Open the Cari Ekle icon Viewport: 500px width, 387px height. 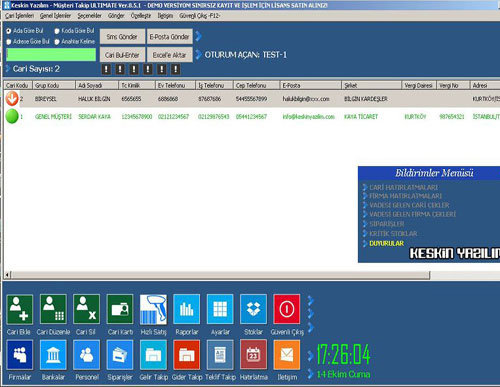[x=20, y=309]
